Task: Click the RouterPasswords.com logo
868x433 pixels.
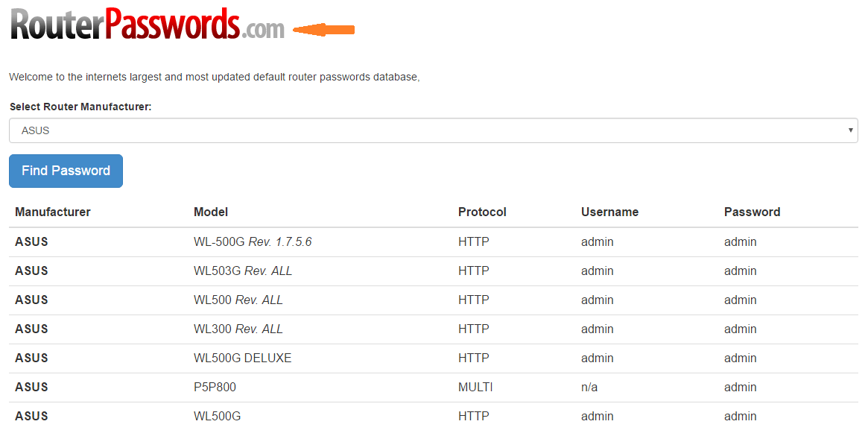Action: 148,25
